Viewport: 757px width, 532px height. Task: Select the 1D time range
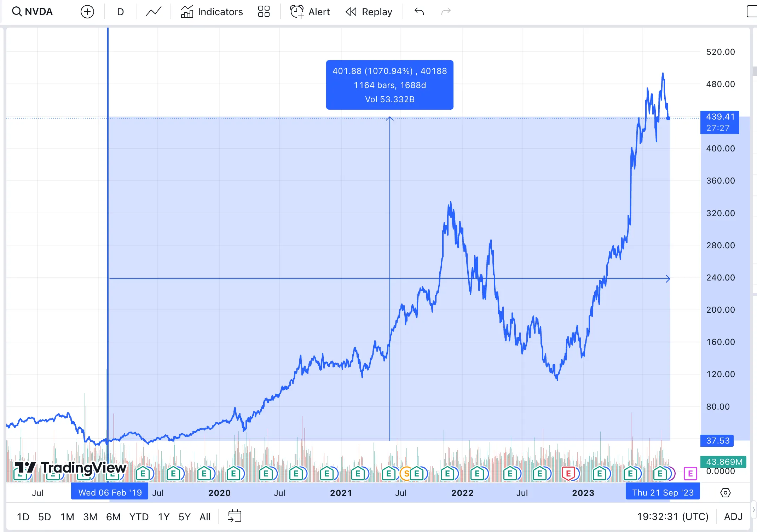pyautogui.click(x=23, y=517)
